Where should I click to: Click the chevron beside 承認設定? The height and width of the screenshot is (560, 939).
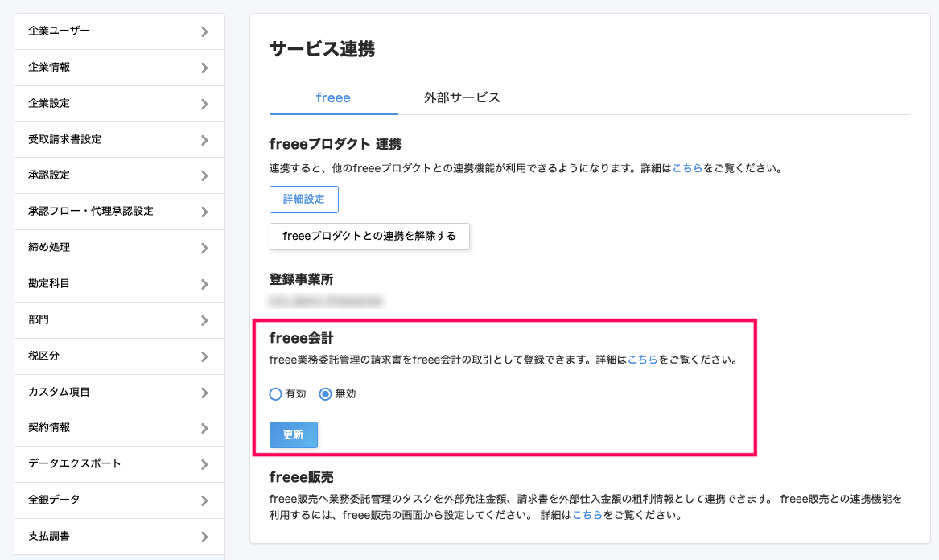pos(205,175)
